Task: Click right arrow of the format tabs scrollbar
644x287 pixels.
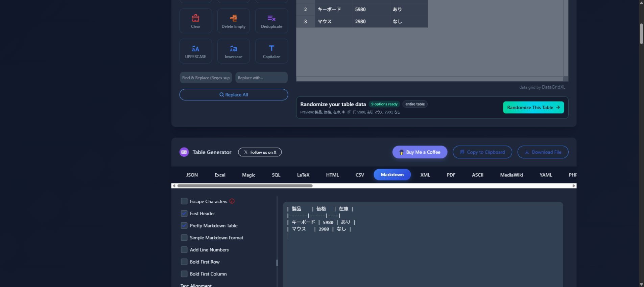Action: [574, 186]
